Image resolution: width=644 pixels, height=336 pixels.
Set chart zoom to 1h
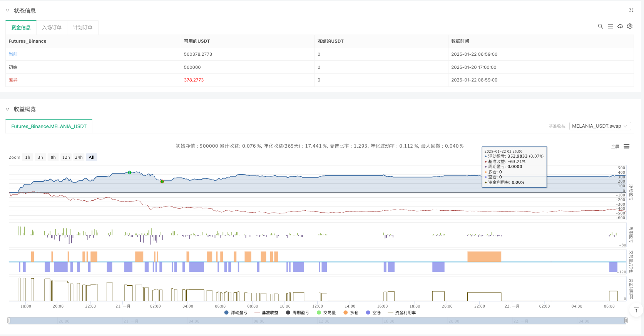tap(28, 157)
